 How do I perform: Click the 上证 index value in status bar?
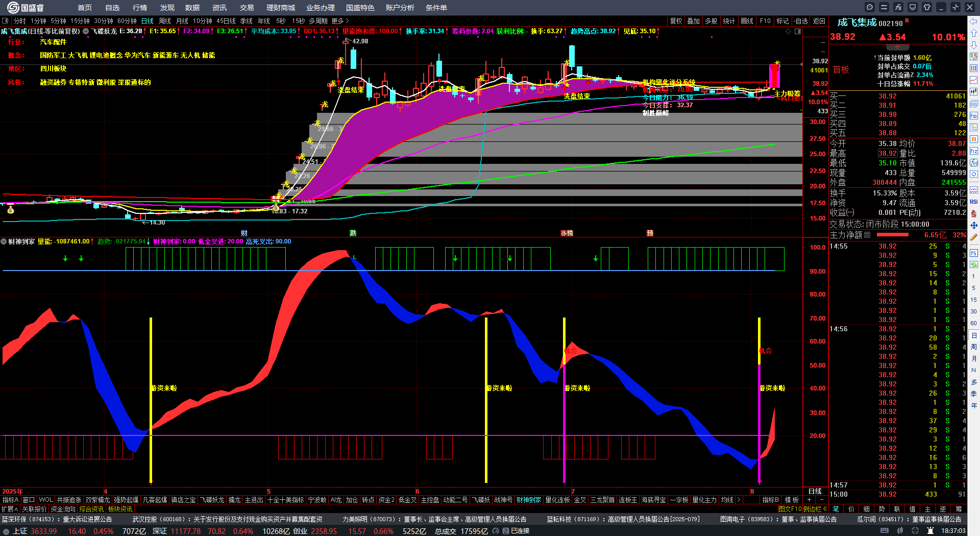(44, 531)
